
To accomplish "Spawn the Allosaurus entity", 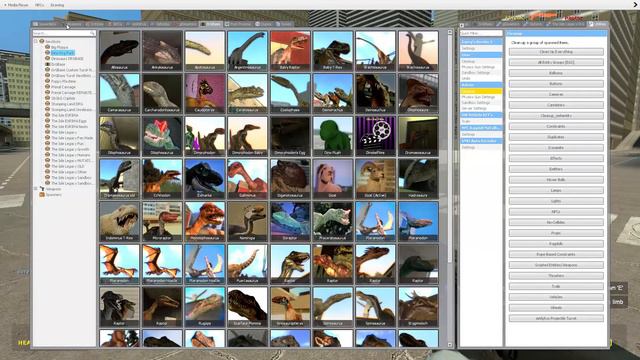I will pos(119,50).
